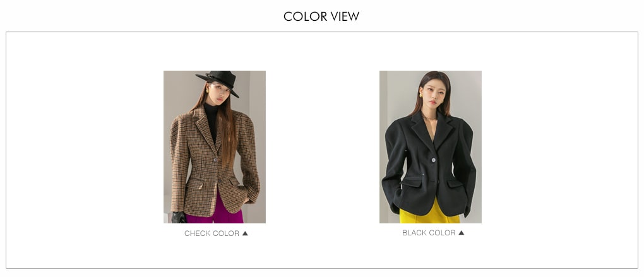The image size is (644, 277).
Task: Select the CHECK COLOR label text
Action: [x=212, y=233]
